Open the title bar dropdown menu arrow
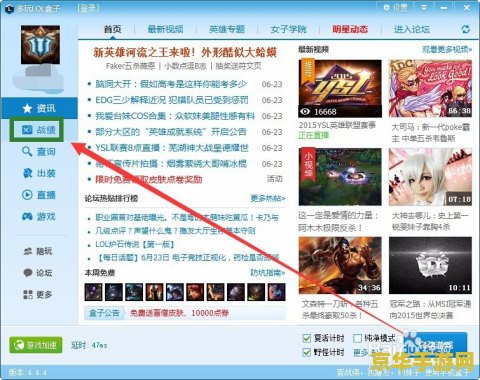 (424, 7)
